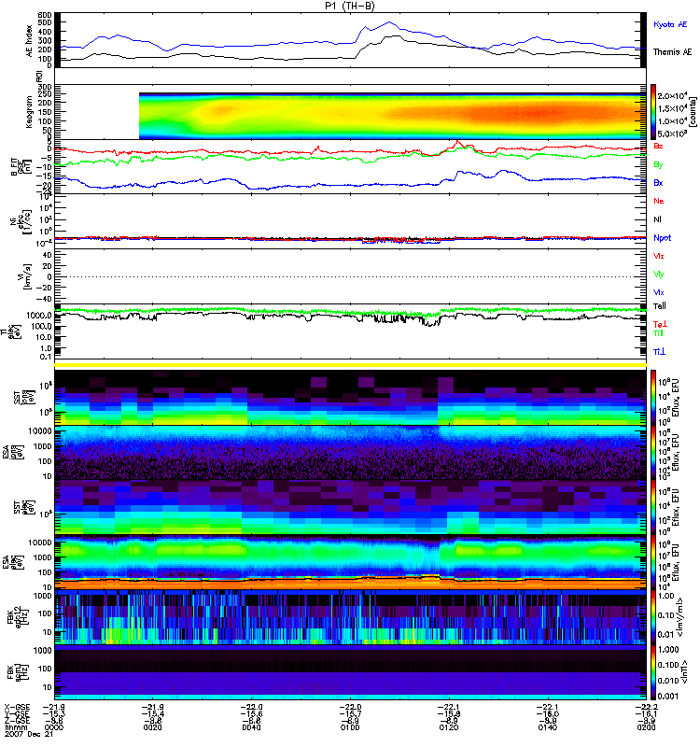Viewport: 700px width, 747px height.
Task: Click the yellow horizontal status bar
Action: [x=351, y=365]
